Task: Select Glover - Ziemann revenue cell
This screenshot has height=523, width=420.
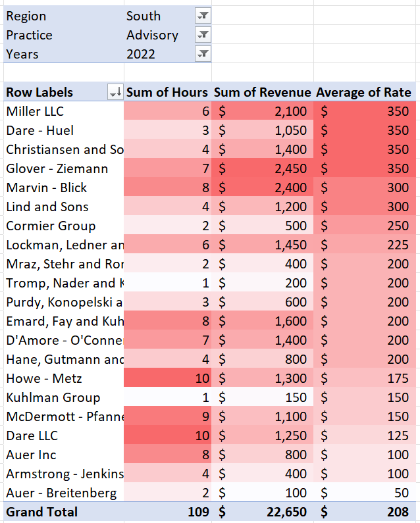Action: pyautogui.click(x=263, y=168)
